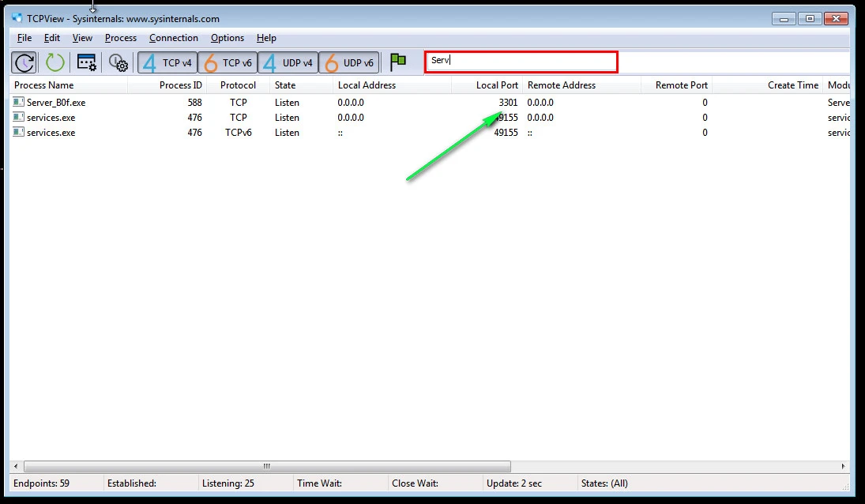Click the TCPView title bar app icon
This screenshot has width=865, height=504.
(17, 17)
